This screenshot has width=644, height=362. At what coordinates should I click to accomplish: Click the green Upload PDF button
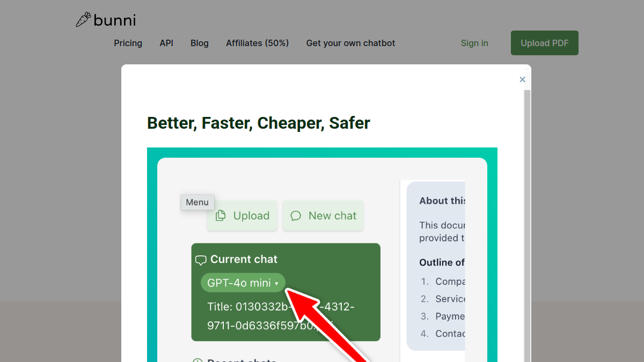[x=545, y=43]
